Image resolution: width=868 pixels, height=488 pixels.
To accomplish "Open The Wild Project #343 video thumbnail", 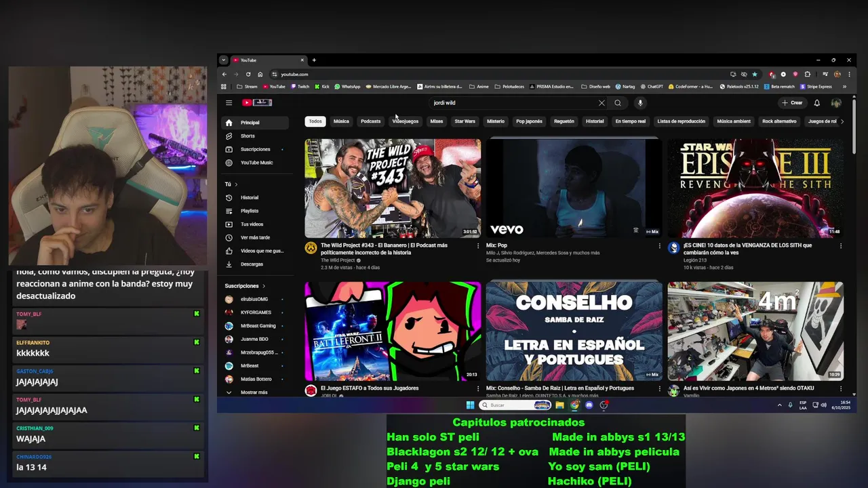I will point(393,188).
